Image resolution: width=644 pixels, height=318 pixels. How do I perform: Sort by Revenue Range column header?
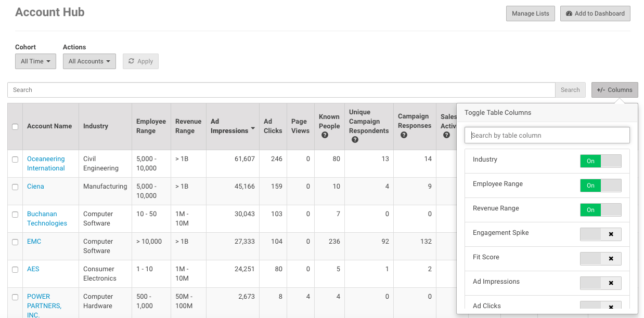tap(188, 126)
